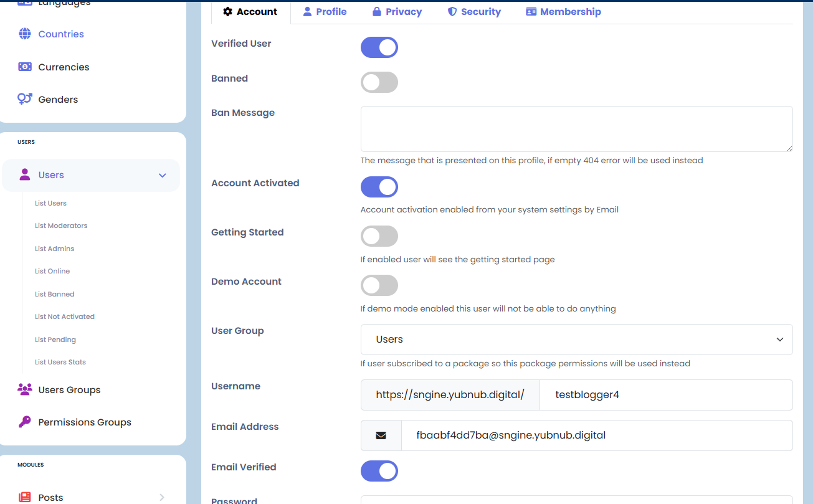The width and height of the screenshot is (813, 504).
Task: Open List Banned in sidebar
Action: [x=54, y=294]
